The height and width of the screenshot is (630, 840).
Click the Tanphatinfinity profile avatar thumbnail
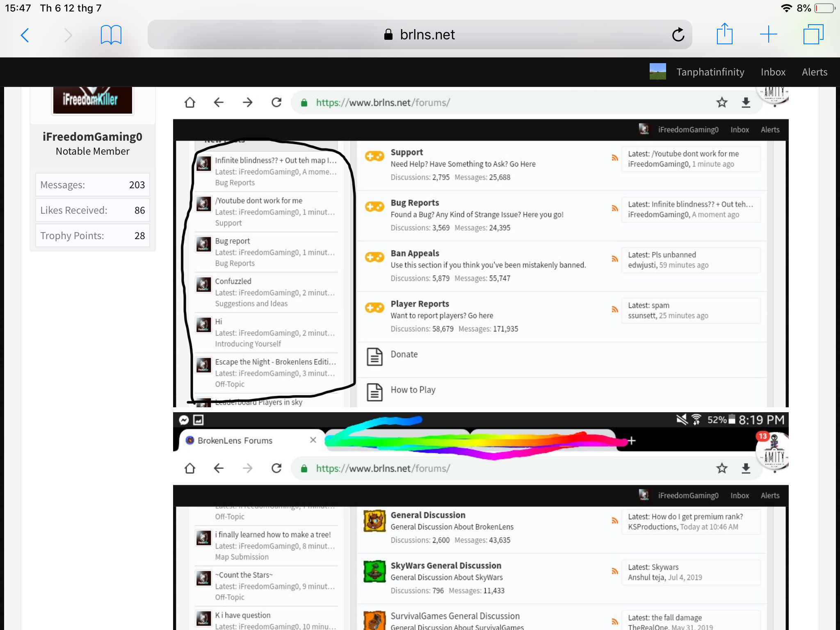(x=657, y=72)
